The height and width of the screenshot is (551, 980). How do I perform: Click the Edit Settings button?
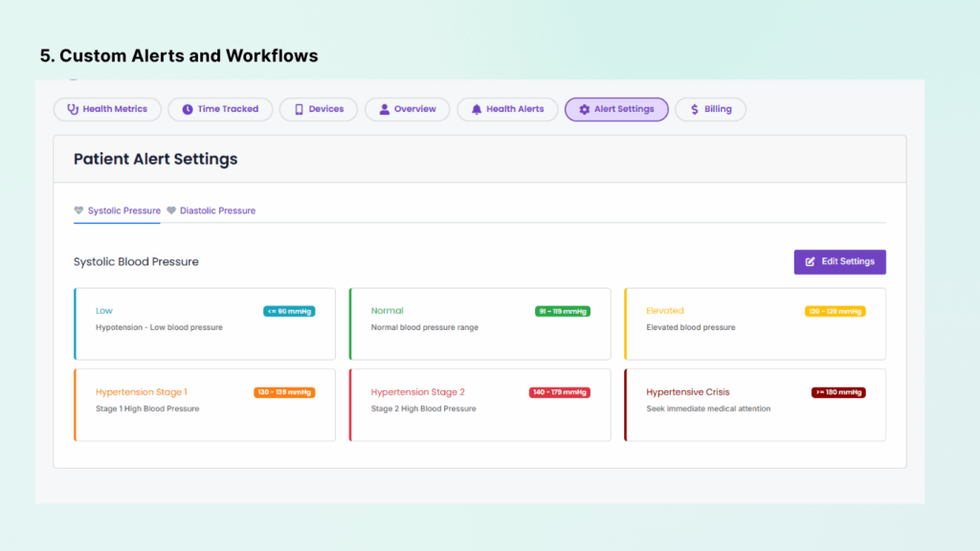(839, 261)
